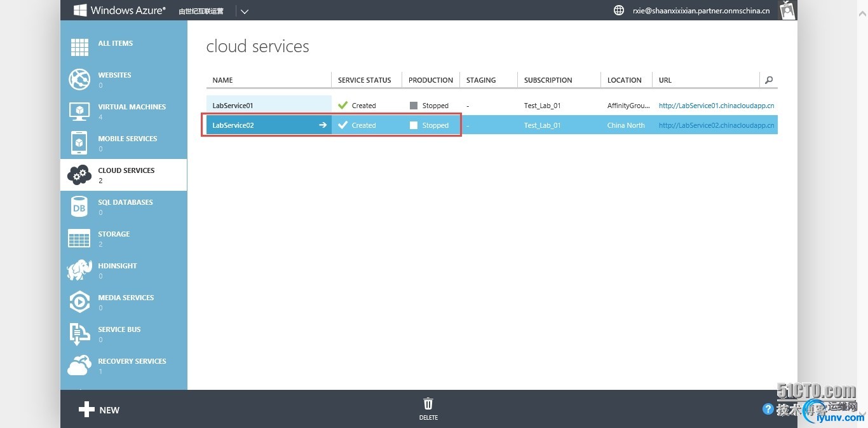
Task: Sort by Service Status column
Action: 365,80
